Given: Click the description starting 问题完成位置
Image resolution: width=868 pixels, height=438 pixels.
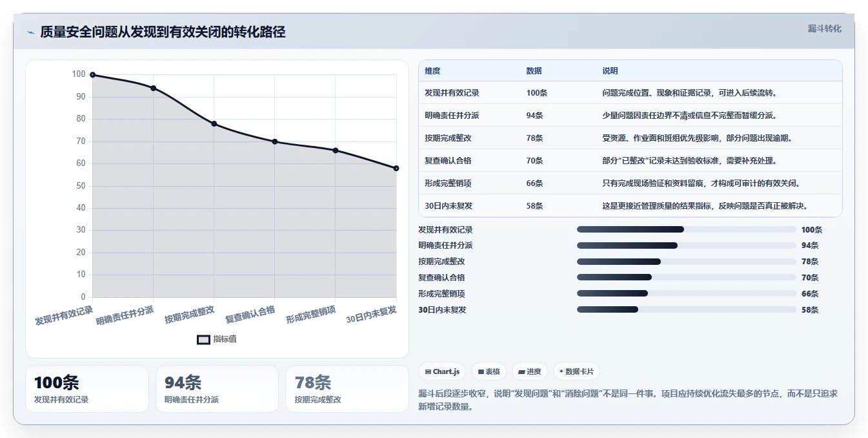Looking at the screenshot, I should [x=689, y=93].
